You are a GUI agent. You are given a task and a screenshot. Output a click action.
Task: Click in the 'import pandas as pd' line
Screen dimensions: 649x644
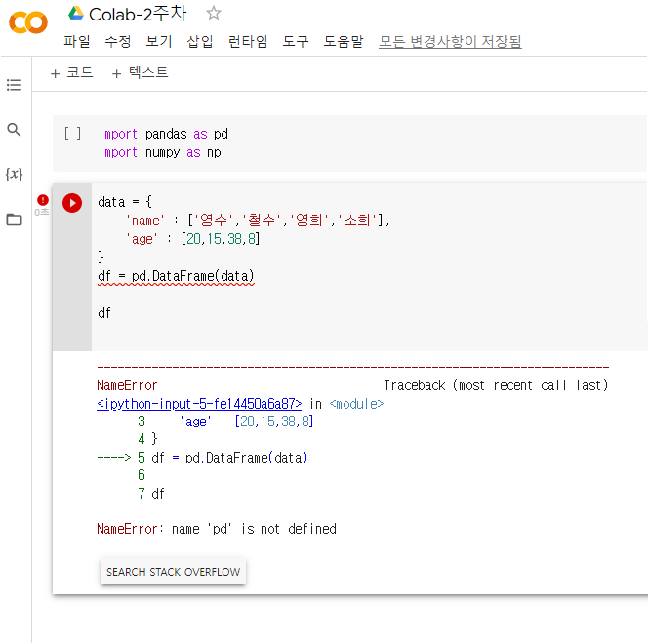point(163,134)
